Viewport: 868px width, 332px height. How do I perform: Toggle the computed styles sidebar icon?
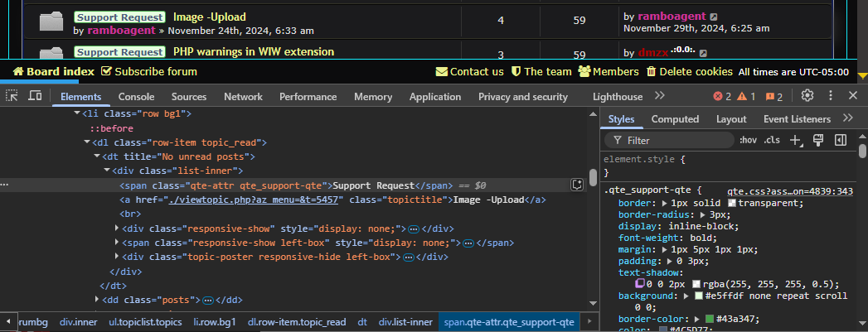click(840, 140)
